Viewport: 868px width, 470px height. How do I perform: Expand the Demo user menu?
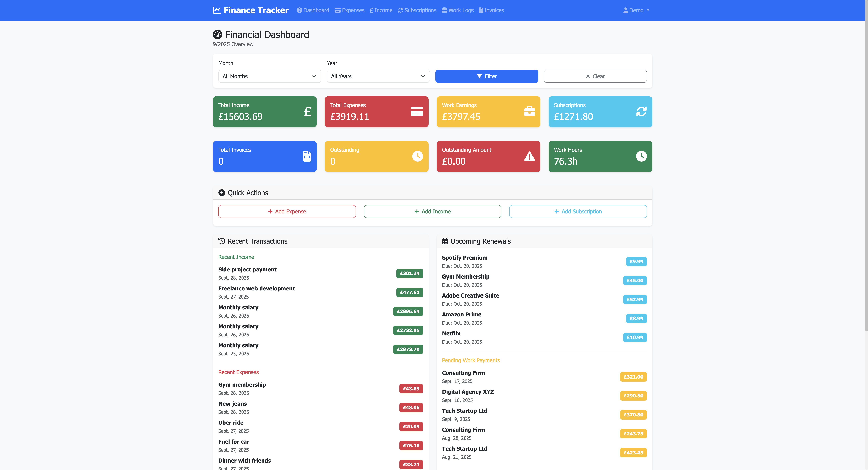pyautogui.click(x=636, y=11)
